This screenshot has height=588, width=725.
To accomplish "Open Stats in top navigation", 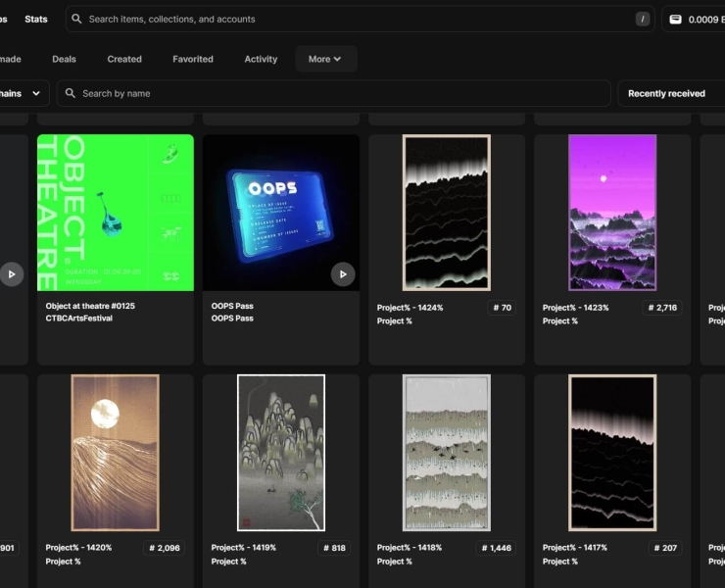I will [x=36, y=19].
